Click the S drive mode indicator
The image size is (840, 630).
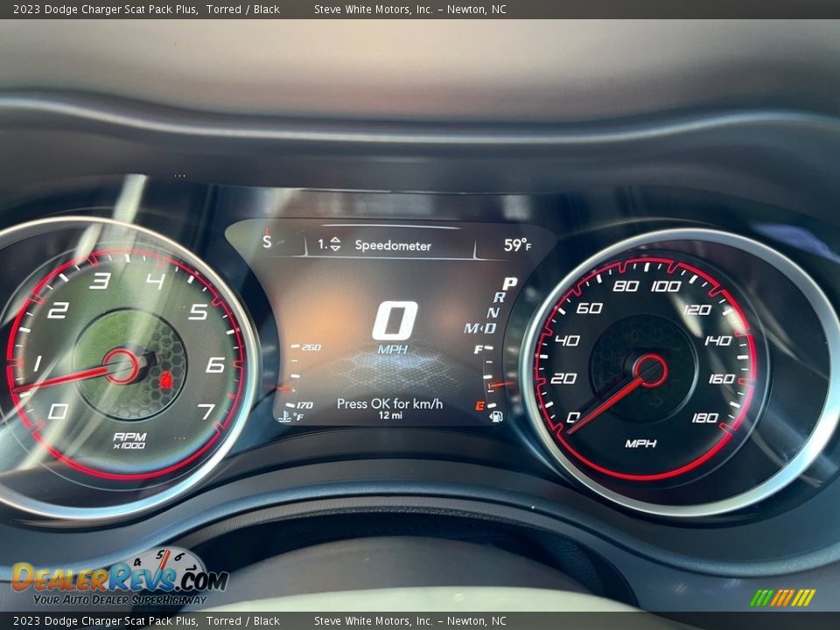point(267,241)
